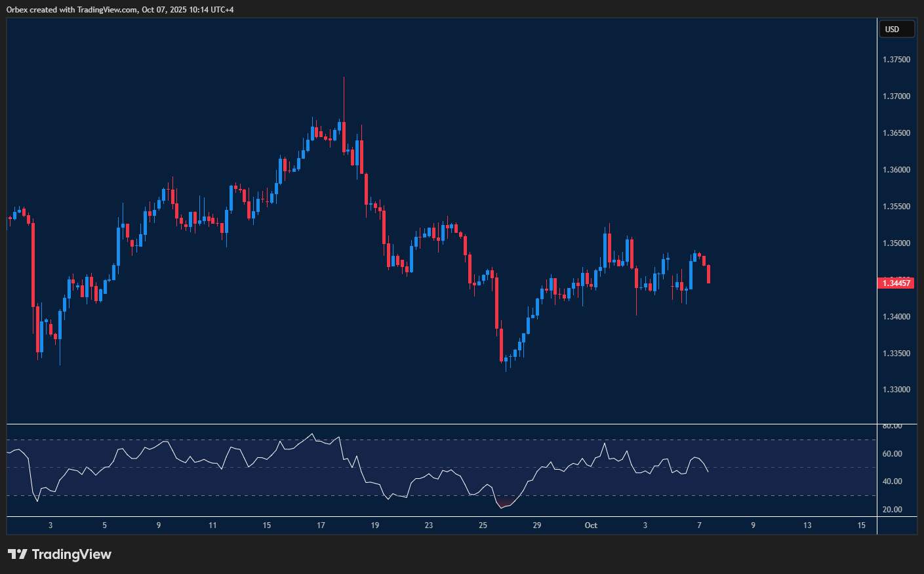Click the 1.37500 price scale label
This screenshot has width=924, height=574.
[896, 60]
